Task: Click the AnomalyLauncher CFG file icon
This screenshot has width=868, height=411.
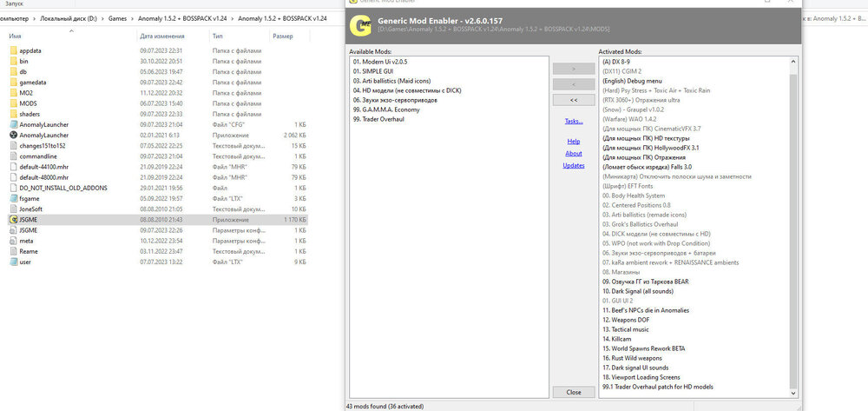Action: click(14, 124)
